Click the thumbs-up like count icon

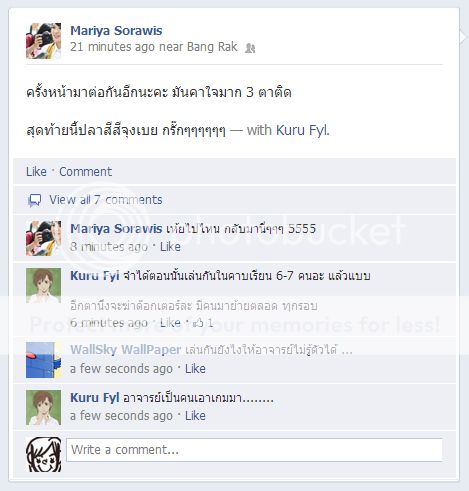[x=198, y=322]
